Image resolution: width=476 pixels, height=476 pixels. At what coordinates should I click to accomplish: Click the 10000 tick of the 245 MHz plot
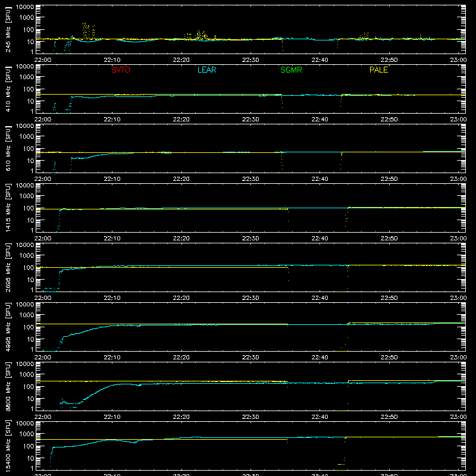[25, 7]
